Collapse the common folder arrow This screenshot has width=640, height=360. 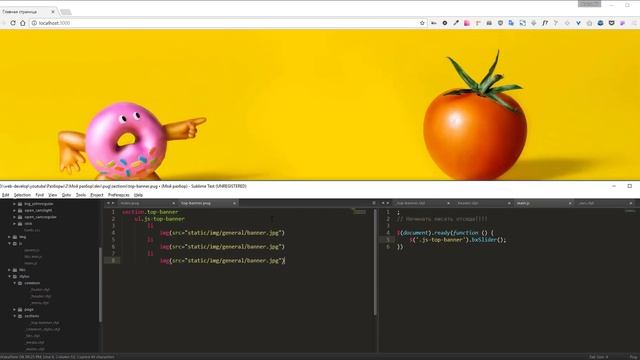15,283
